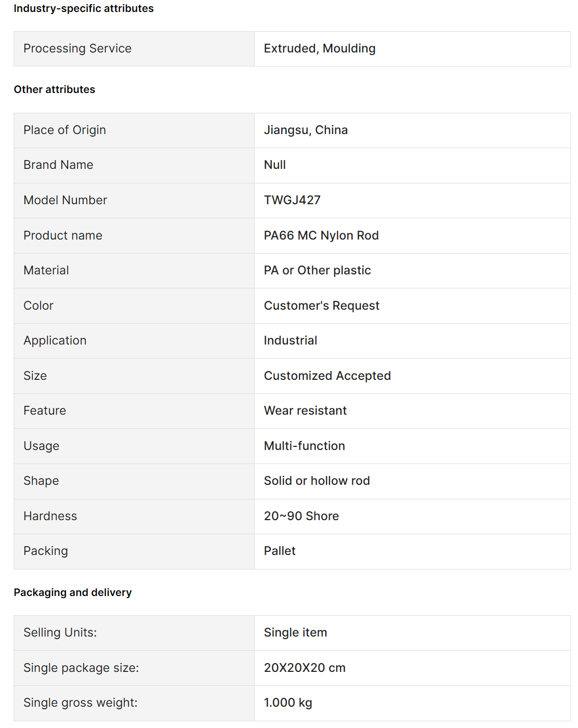Select the Solid or hollow rod value
The width and height of the screenshot is (578, 728).
(317, 481)
